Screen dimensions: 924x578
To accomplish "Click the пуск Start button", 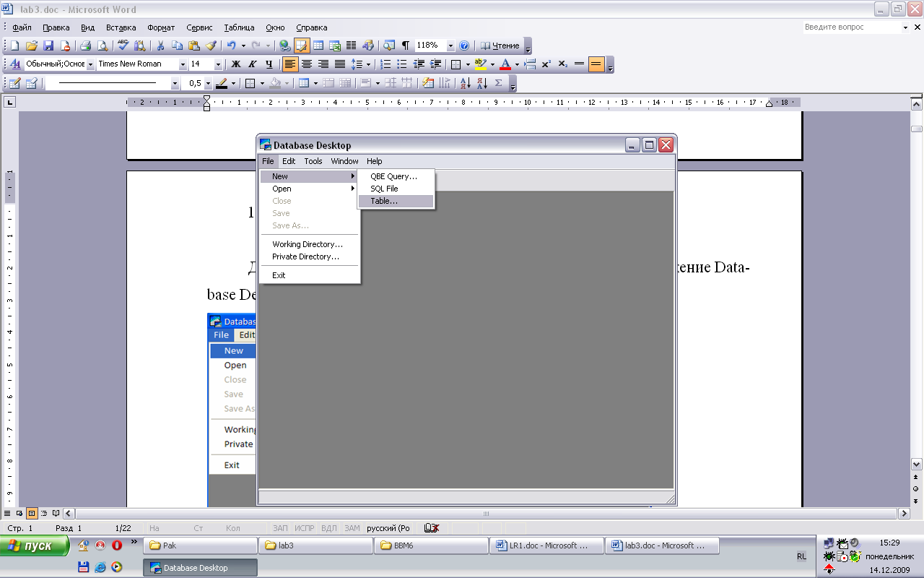I will tap(35, 545).
